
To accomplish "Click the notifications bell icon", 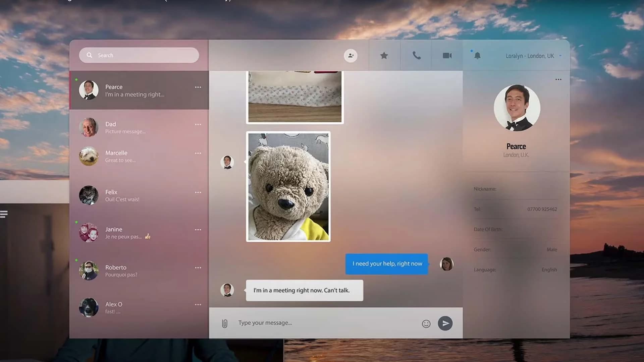I will click(477, 55).
